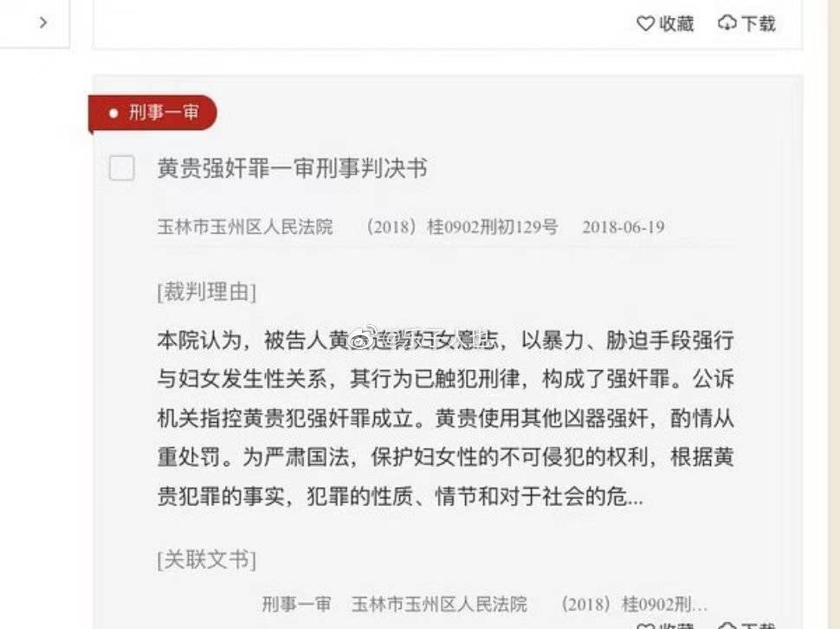Open the 本院认为 judgment reasoning paragraph

[446, 418]
